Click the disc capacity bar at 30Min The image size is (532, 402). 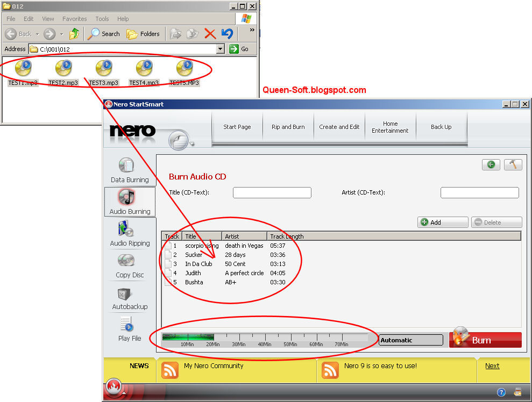[239, 338]
